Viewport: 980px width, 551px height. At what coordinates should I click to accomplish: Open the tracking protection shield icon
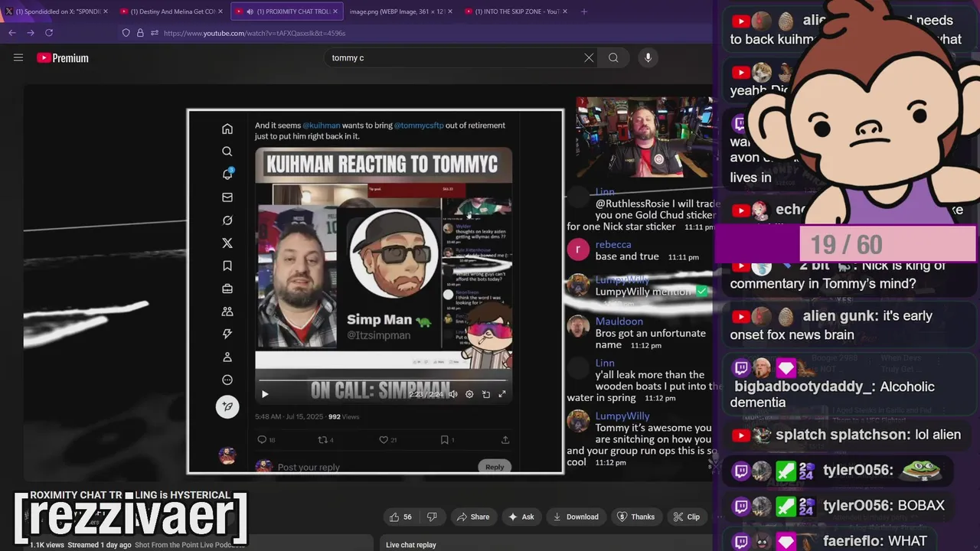pyautogui.click(x=126, y=33)
